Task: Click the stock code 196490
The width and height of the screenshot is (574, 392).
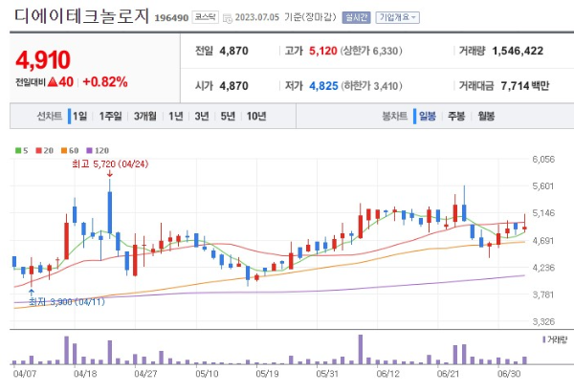Action: [x=171, y=18]
